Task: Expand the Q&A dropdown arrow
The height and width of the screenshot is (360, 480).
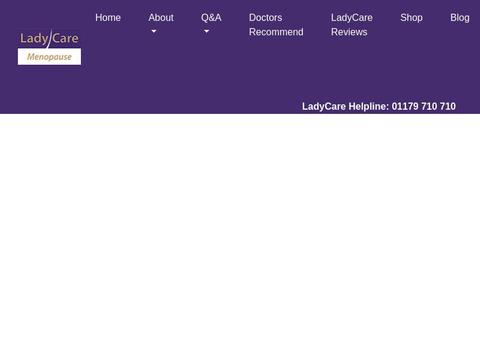Action: [207, 32]
